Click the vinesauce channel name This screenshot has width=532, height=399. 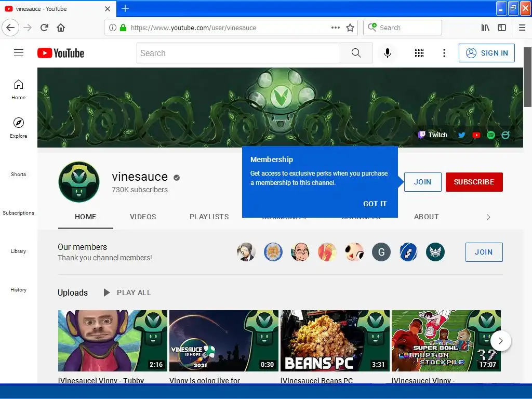coord(140,177)
